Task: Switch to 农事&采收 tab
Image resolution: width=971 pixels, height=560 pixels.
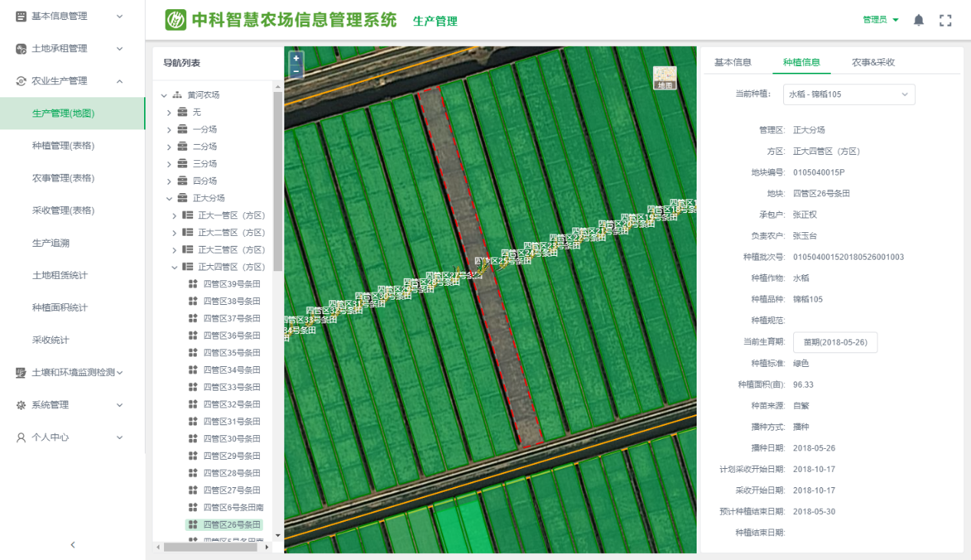Action: [873, 63]
